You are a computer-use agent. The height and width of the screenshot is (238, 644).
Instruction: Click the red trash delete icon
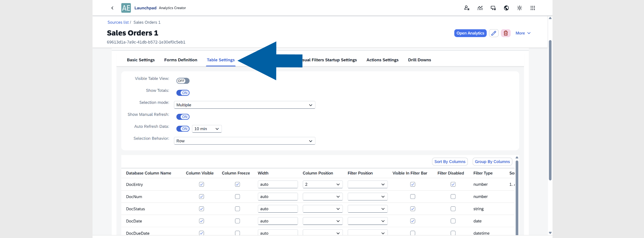click(505, 33)
